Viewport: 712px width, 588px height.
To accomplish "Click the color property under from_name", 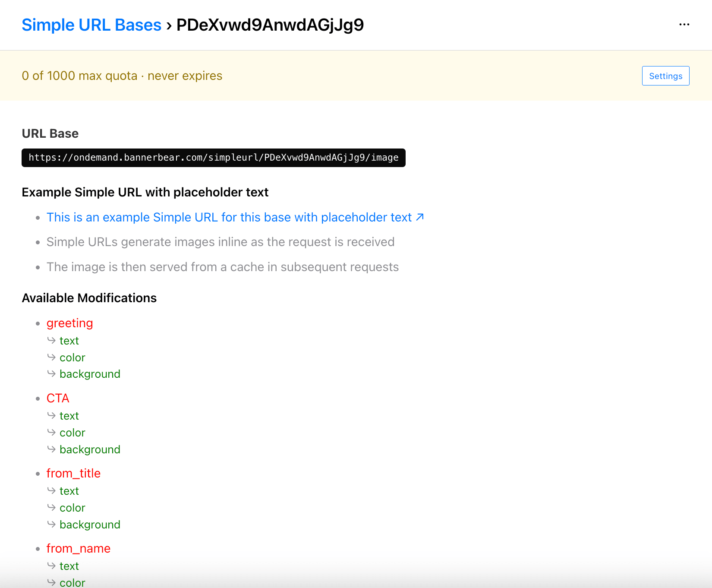I will 72,582.
